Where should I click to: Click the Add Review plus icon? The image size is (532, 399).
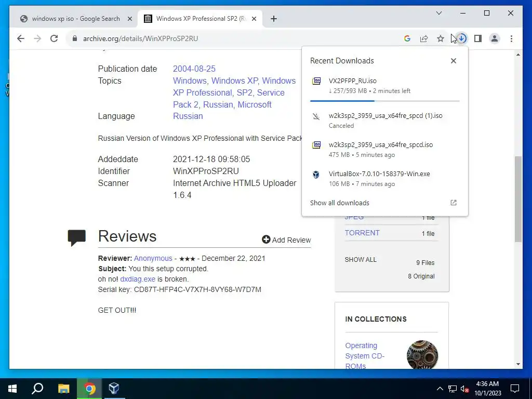tap(266, 240)
